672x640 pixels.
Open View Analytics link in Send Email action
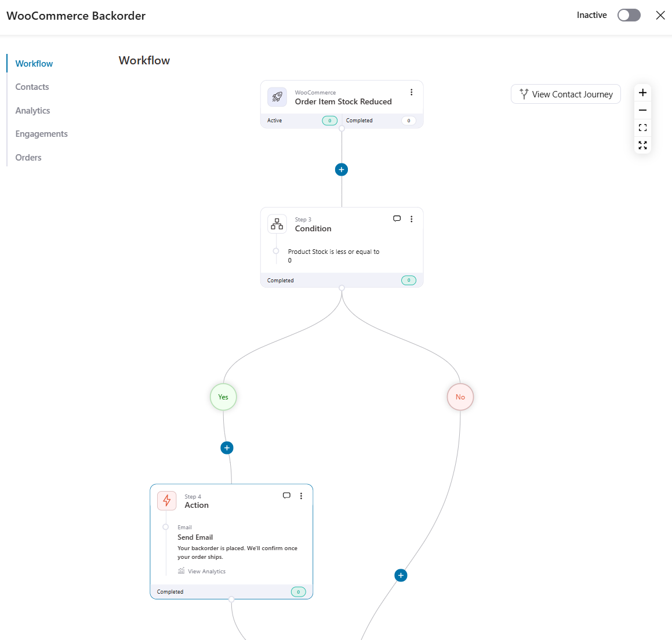point(206,572)
